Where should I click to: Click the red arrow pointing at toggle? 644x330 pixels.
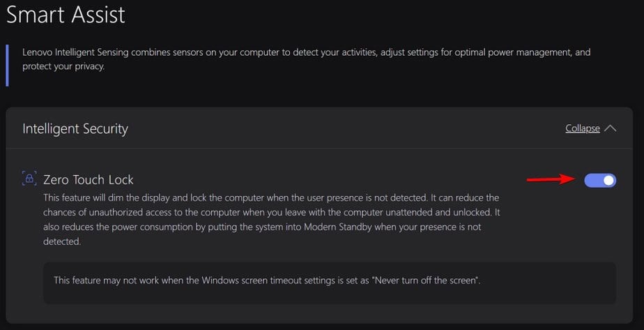(x=553, y=180)
